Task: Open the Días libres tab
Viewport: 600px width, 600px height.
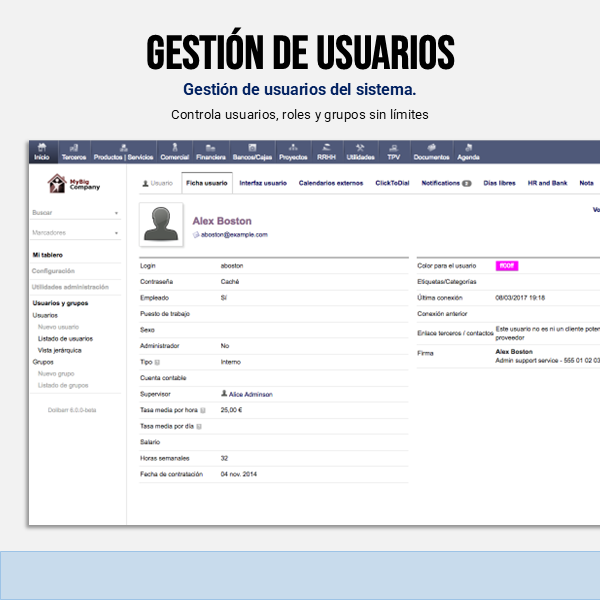Action: tap(499, 183)
